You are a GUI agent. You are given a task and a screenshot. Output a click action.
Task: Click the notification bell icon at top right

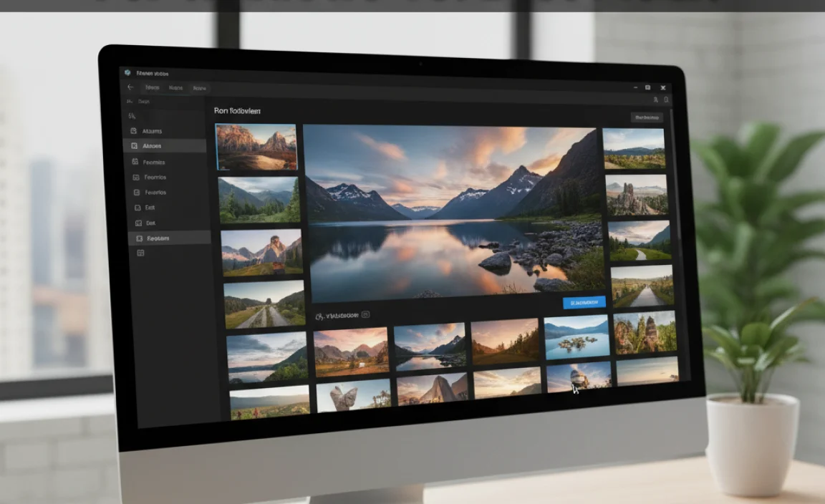666,100
